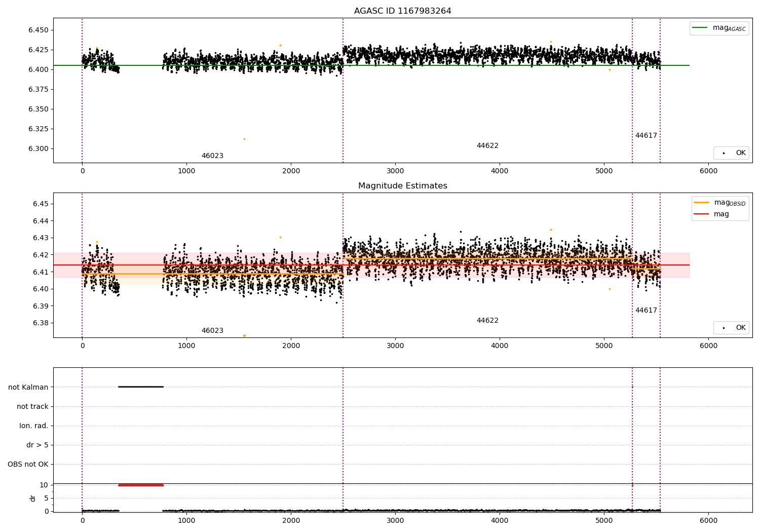760x532 pixels.
Task: Click the 6.425 y-axis tick label
Action: [x=39, y=50]
